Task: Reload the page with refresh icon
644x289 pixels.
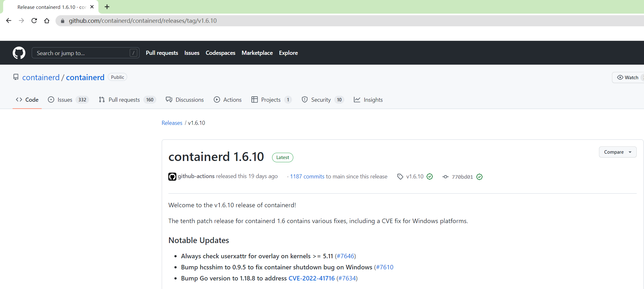Action: pos(34,21)
